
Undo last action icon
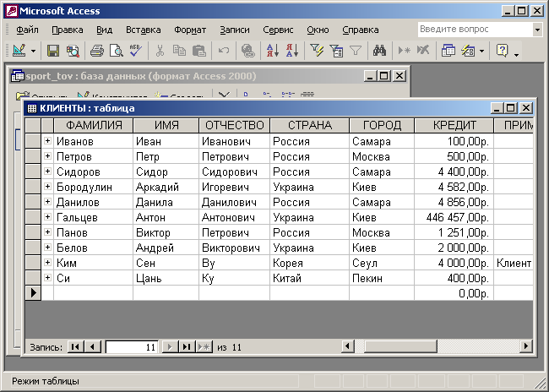pos(223,51)
